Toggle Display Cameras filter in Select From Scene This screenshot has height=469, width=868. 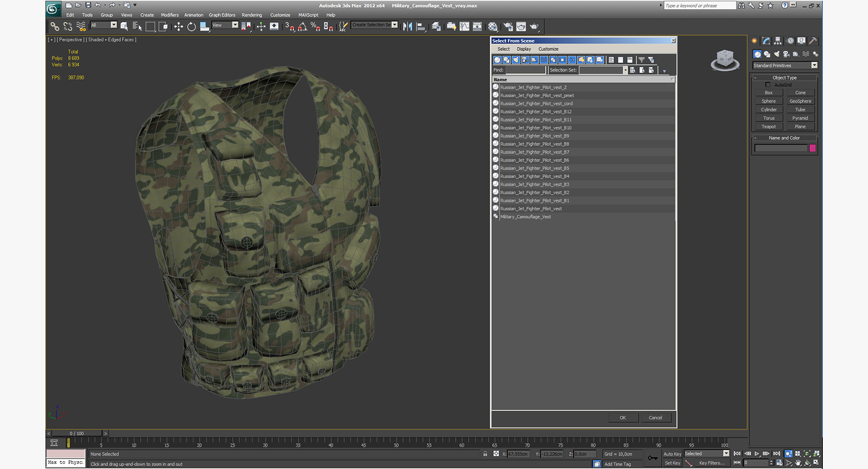525,60
